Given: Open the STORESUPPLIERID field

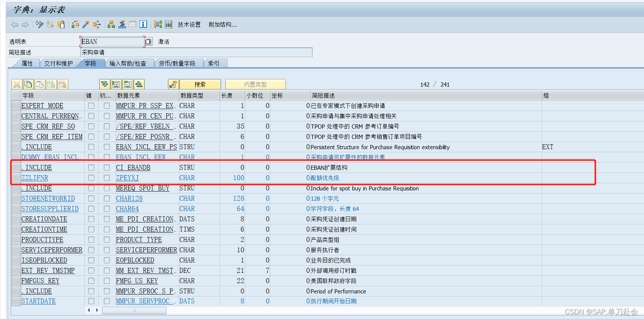Looking at the screenshot, I should pyautogui.click(x=50, y=209).
